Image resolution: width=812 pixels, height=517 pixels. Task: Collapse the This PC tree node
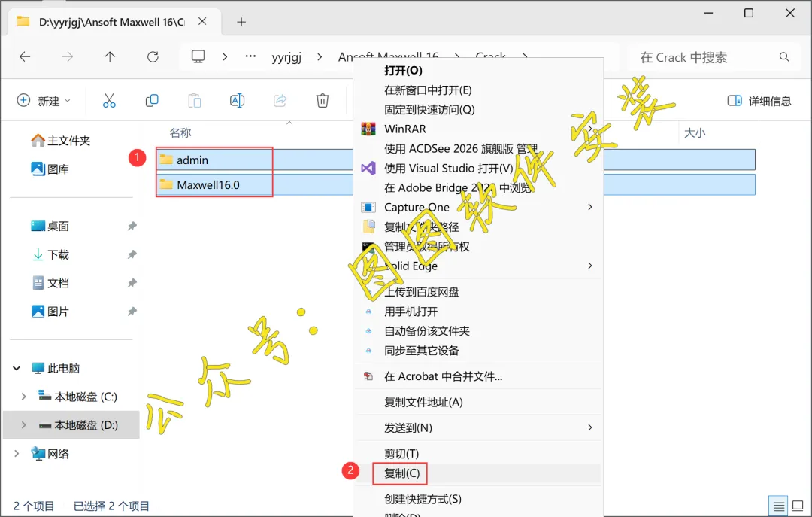pos(17,368)
